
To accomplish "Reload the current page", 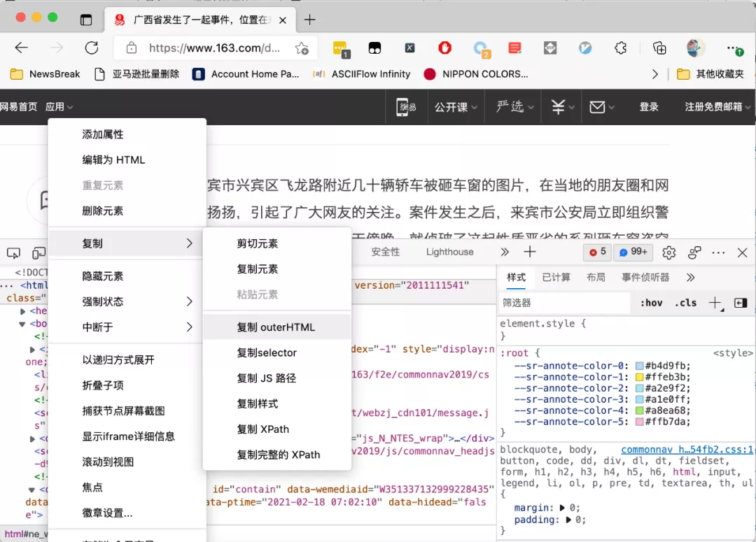I will click(x=92, y=48).
